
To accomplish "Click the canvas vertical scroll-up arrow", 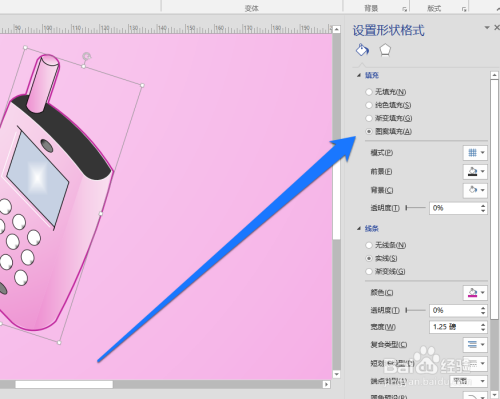I will [x=337, y=29].
